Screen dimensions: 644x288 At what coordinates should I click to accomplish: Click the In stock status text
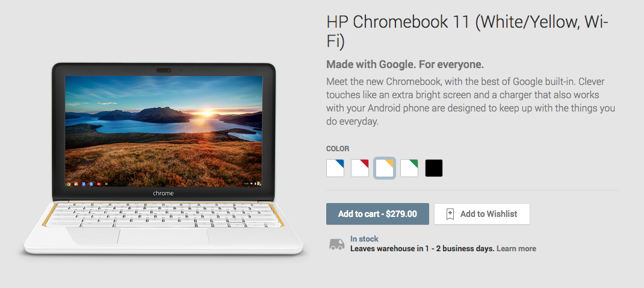(364, 239)
